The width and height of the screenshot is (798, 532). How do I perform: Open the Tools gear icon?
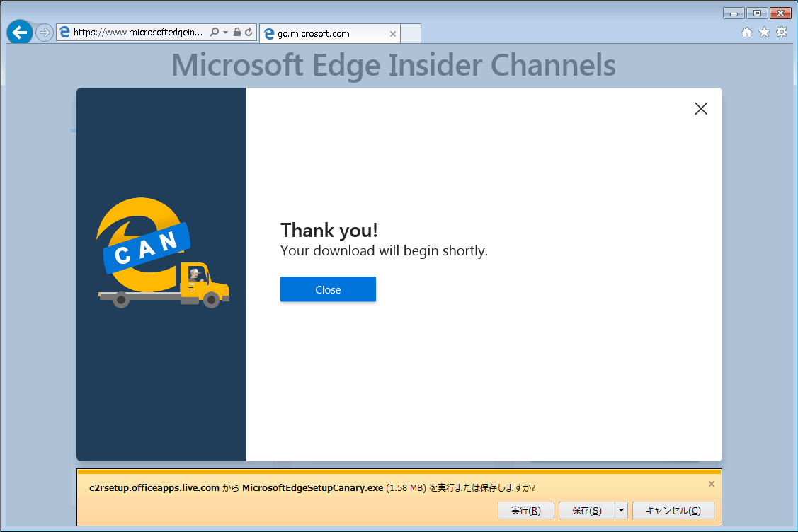(x=782, y=33)
